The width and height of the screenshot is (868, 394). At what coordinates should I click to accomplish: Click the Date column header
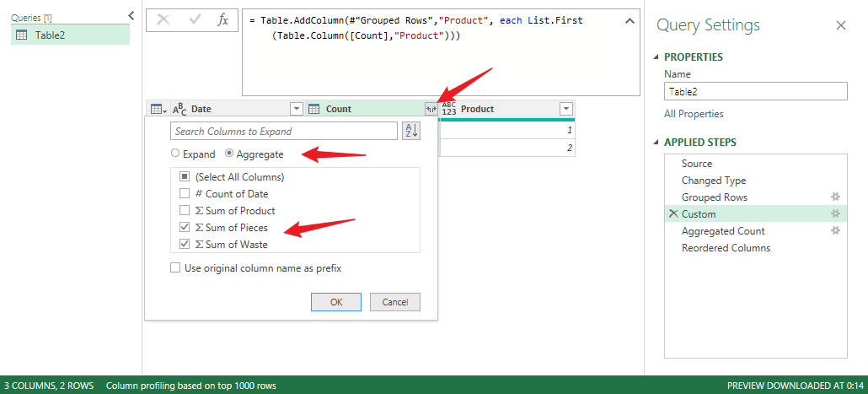[x=236, y=109]
